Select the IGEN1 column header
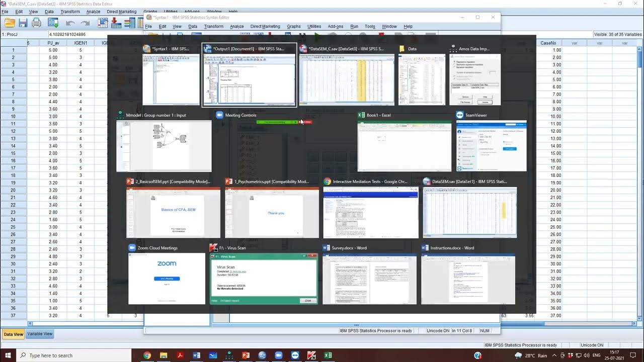This screenshot has height=362, width=644. [x=80, y=43]
